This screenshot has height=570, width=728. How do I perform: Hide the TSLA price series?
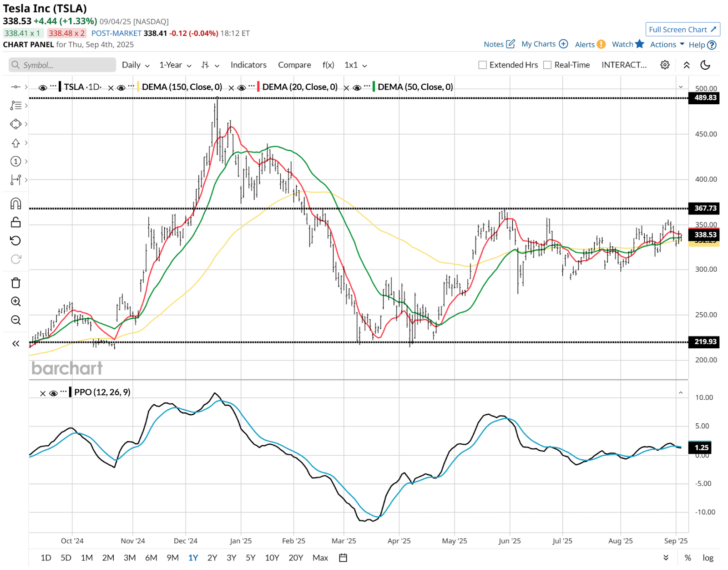pos(43,87)
